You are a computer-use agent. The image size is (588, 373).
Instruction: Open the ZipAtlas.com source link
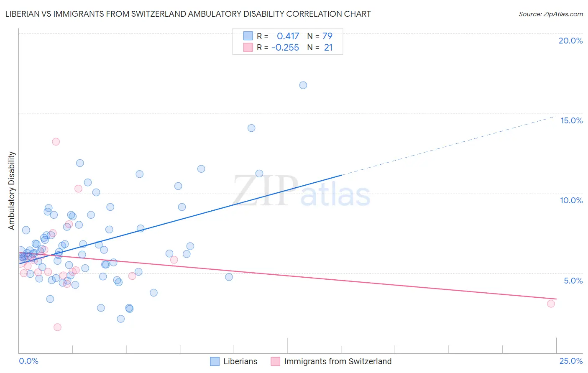click(551, 14)
